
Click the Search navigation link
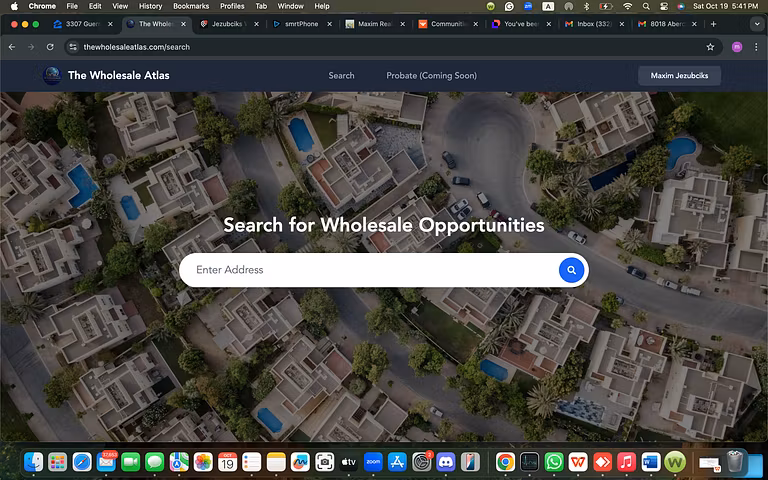[x=341, y=75]
